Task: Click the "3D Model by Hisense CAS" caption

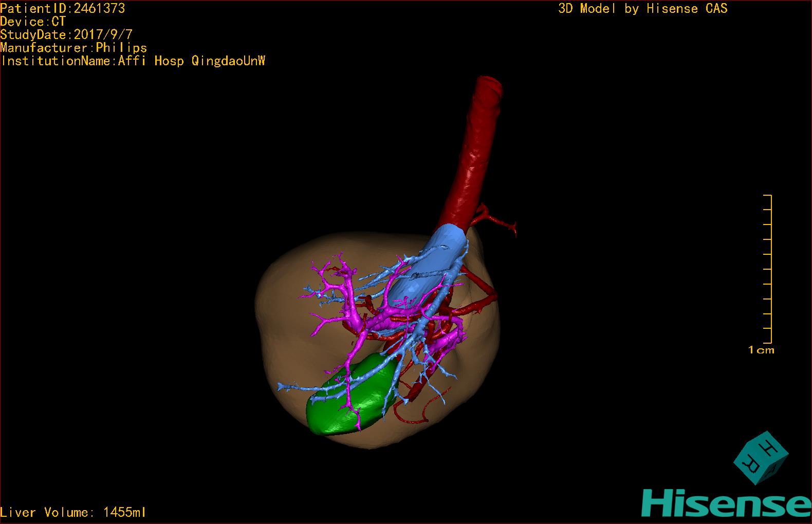Action: [x=643, y=9]
